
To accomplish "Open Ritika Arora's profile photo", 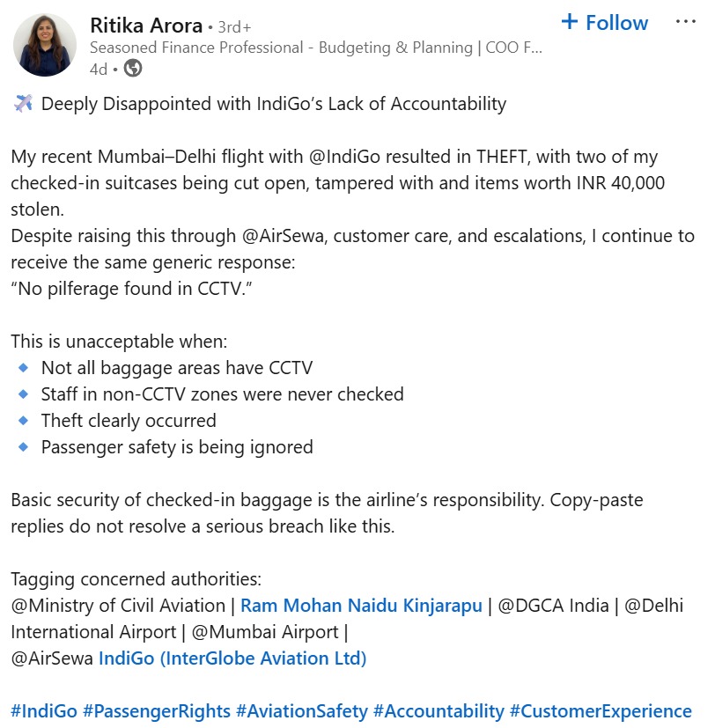I will coord(45,44).
